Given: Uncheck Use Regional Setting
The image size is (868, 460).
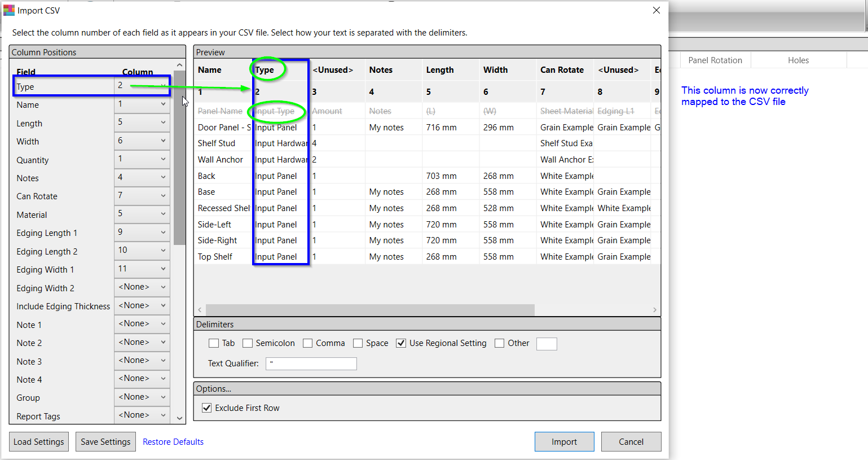Looking at the screenshot, I should point(401,343).
